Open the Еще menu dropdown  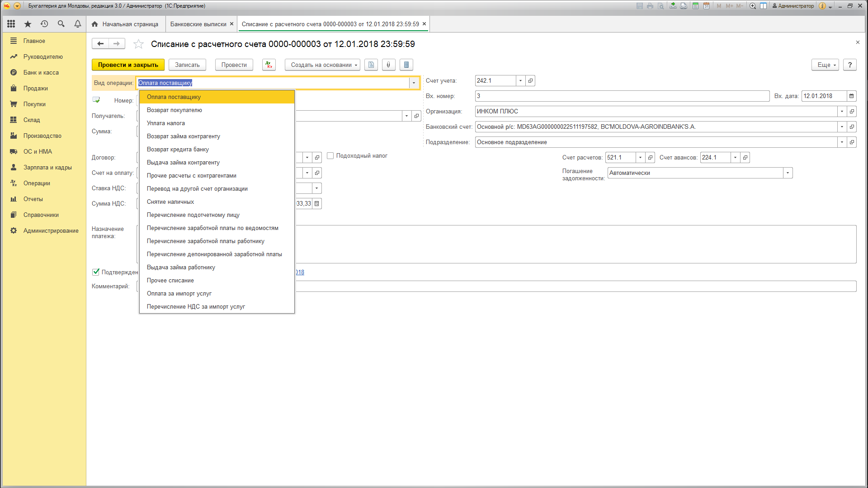click(825, 65)
